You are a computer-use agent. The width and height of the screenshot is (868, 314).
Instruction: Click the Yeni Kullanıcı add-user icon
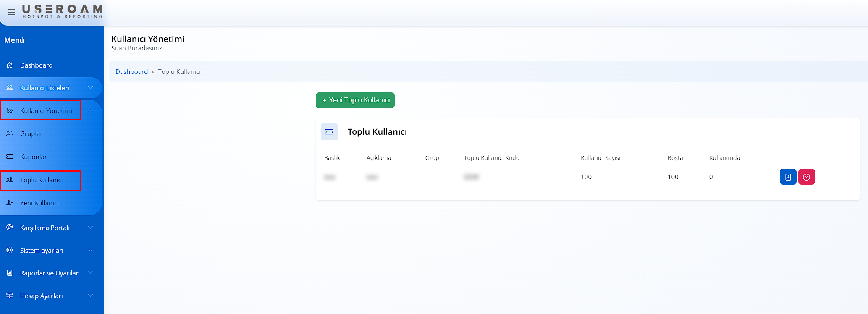coord(10,203)
